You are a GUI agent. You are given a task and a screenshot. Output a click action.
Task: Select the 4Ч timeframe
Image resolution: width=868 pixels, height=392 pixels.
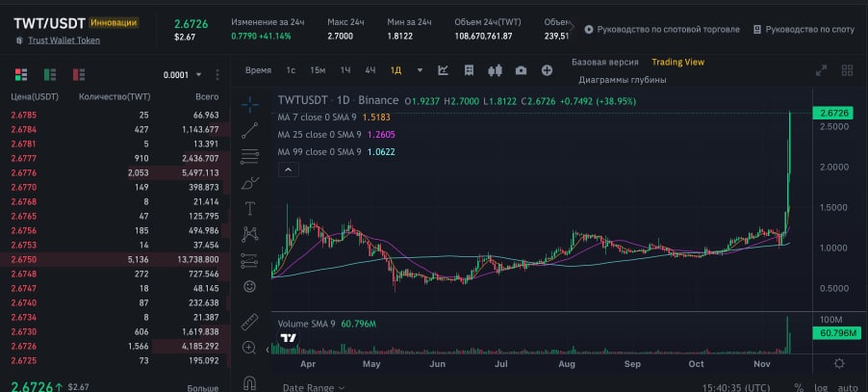(x=370, y=70)
